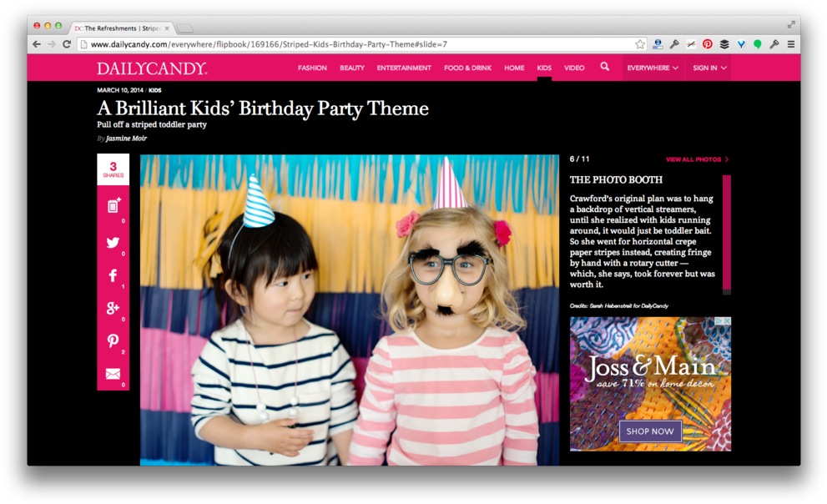This screenshot has width=827, height=504.
Task: Share the post to Facebook
Action: point(112,275)
